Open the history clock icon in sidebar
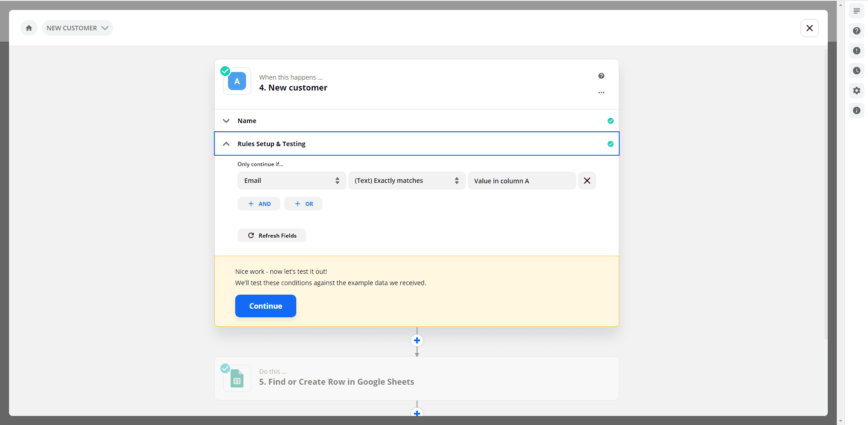This screenshot has height=425, width=868. (x=856, y=71)
